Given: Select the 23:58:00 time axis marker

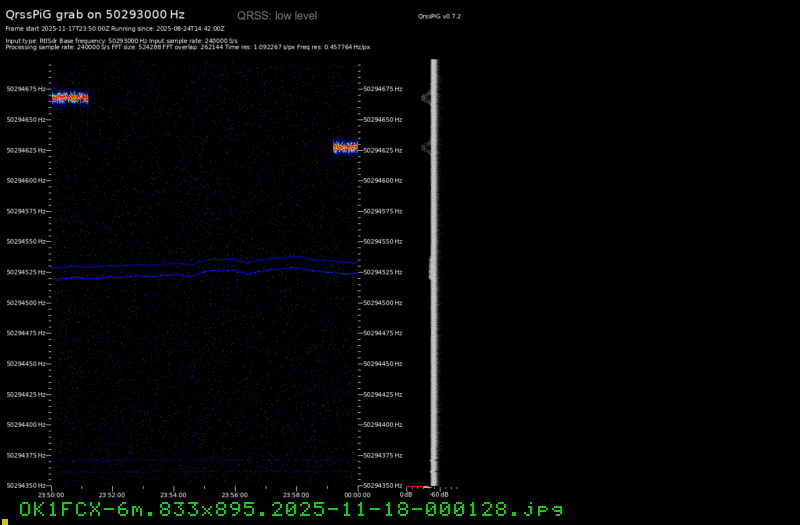Looking at the screenshot, I should (296, 494).
